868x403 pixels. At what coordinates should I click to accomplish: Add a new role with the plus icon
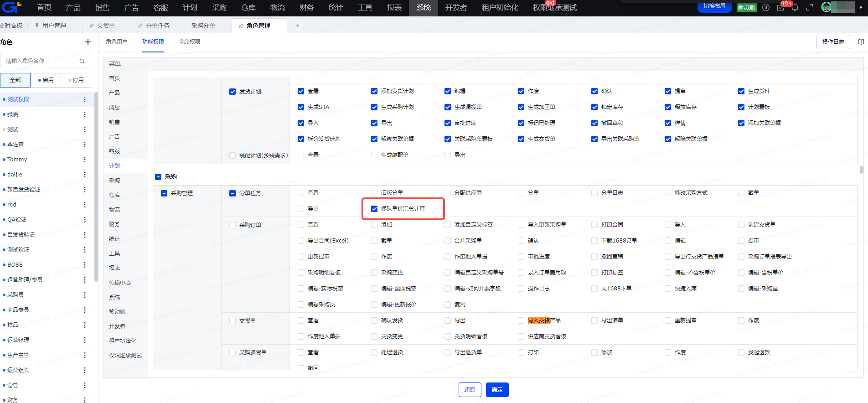coord(88,42)
